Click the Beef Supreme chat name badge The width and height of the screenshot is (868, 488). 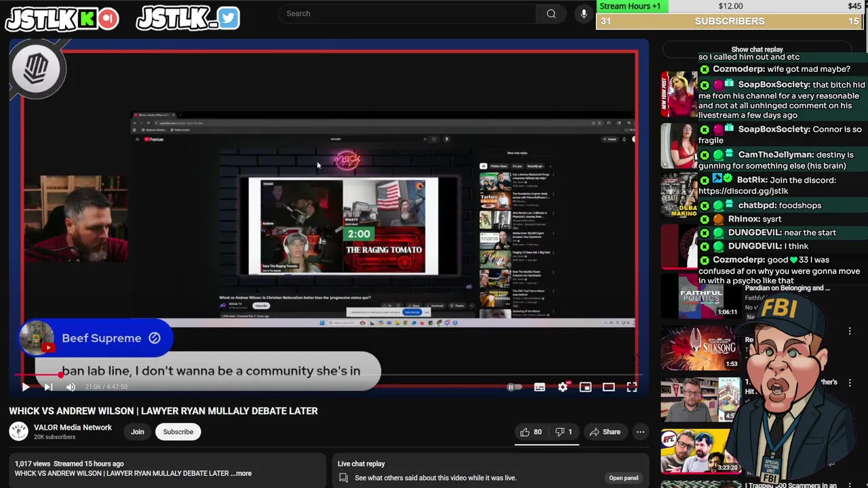click(x=96, y=338)
